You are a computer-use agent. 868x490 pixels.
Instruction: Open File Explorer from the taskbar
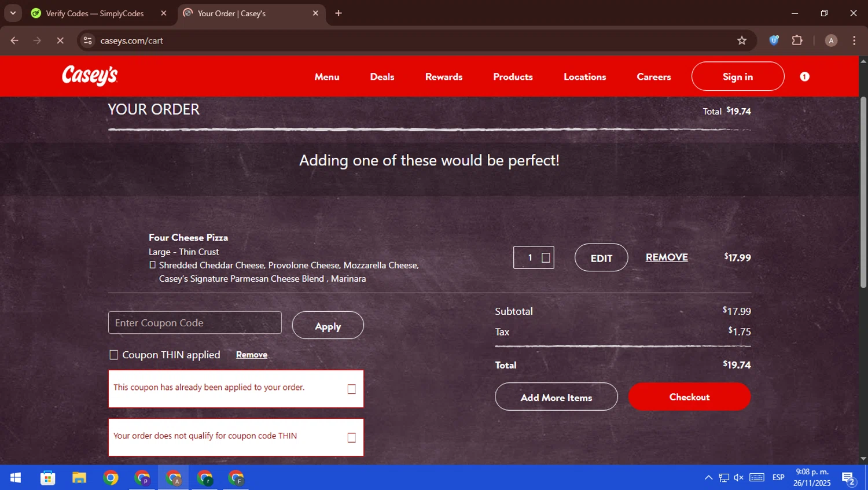79,478
